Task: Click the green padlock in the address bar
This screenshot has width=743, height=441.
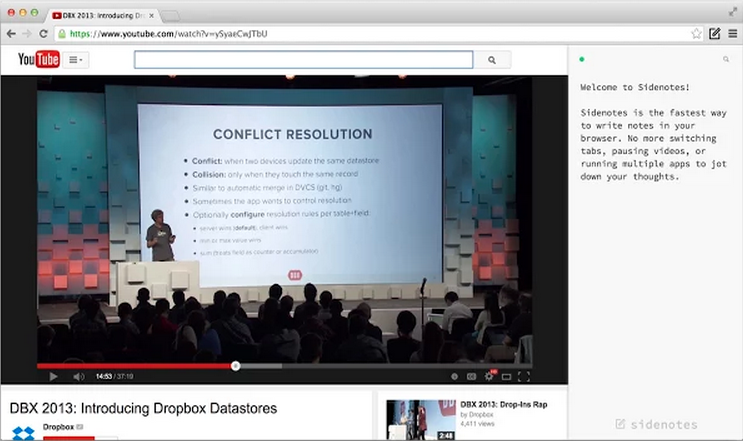Action: click(x=62, y=34)
